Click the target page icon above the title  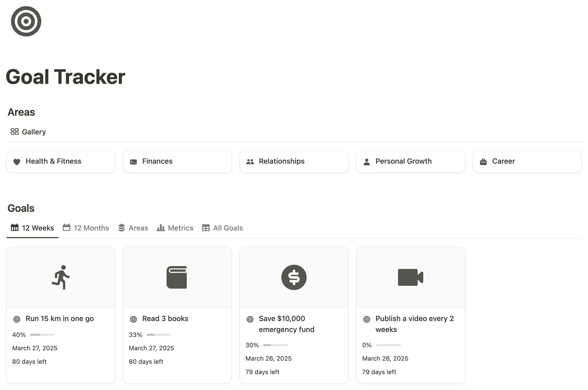click(x=26, y=21)
